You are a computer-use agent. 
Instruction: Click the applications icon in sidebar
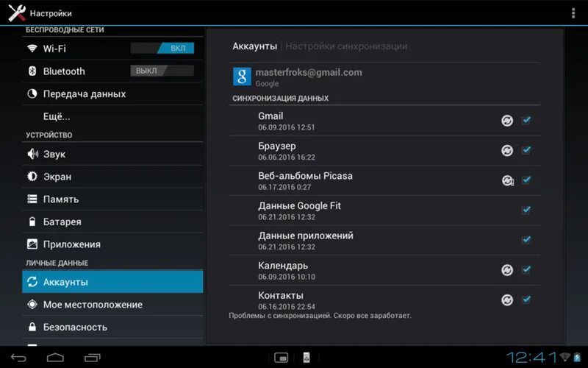(32, 244)
